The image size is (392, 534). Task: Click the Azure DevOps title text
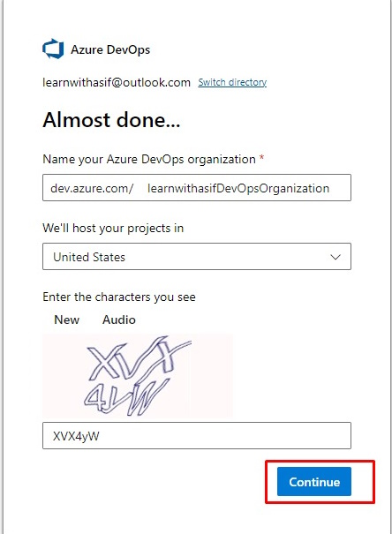point(110,49)
